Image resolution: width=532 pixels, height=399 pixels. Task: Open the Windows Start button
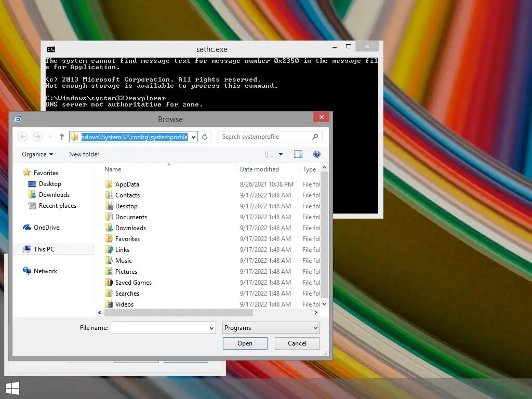pos(12,388)
